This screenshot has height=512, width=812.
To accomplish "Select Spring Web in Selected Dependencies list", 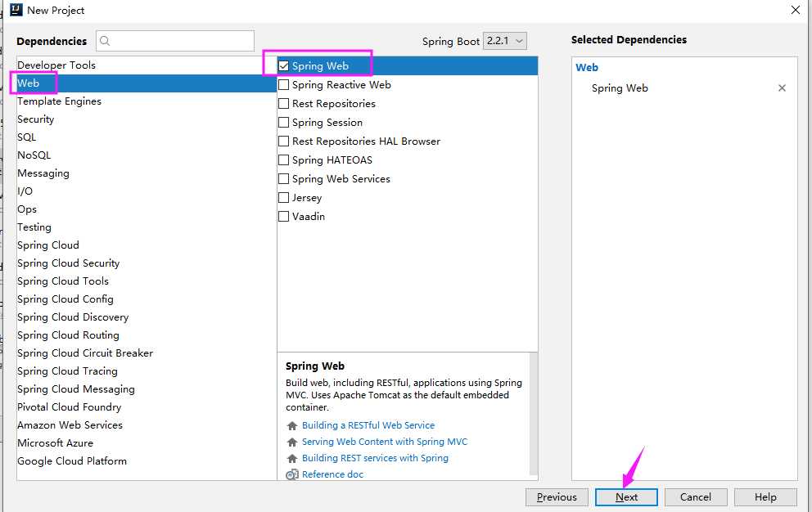I will tap(620, 88).
